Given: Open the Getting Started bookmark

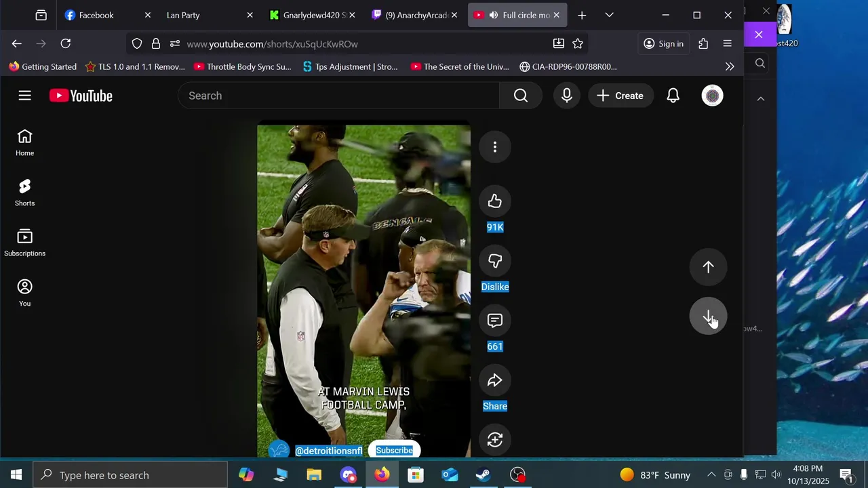Looking at the screenshot, I should [43, 66].
